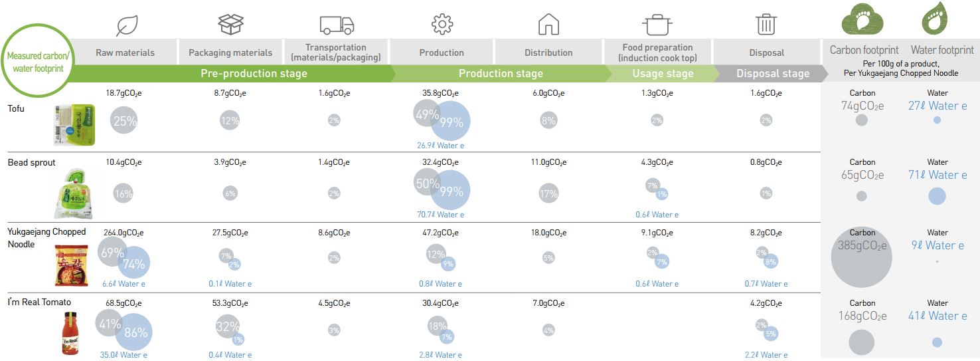
Task: Click the house icon above Distribution
Action: [x=548, y=25]
